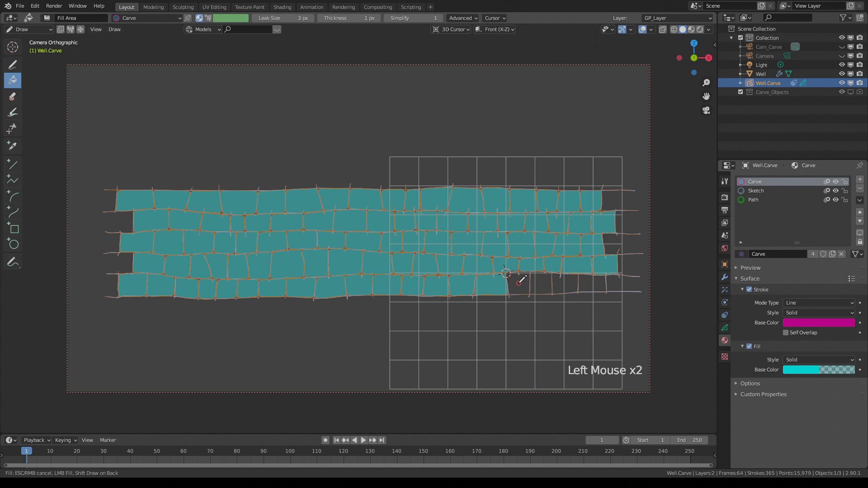Open the GP_Layer layer dropdown

tap(677, 18)
